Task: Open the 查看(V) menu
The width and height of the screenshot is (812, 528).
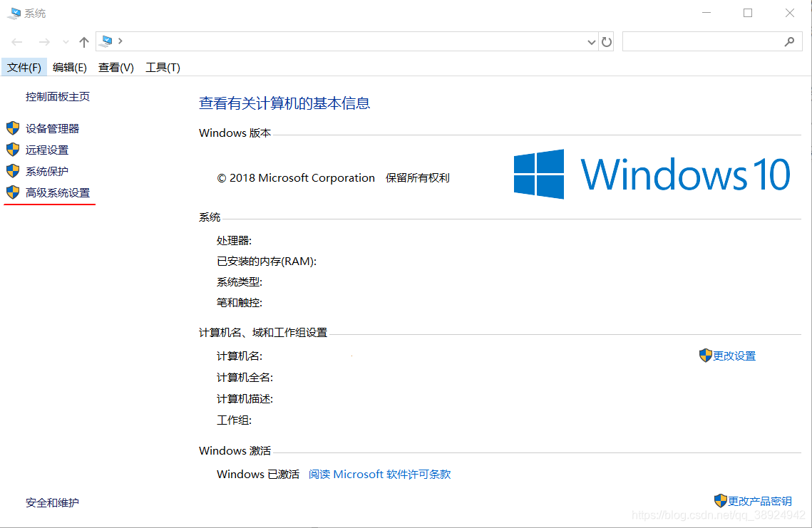Action: (x=116, y=67)
